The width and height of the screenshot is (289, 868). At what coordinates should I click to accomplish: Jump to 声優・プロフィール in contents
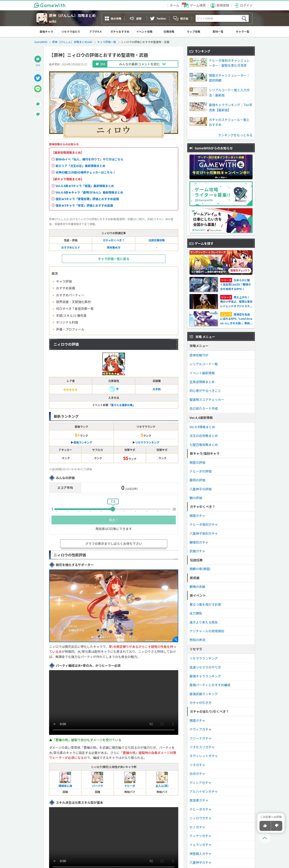[70, 329]
